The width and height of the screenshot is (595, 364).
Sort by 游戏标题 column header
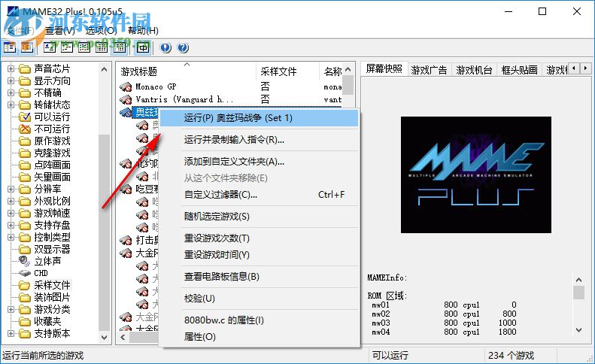[x=186, y=71]
